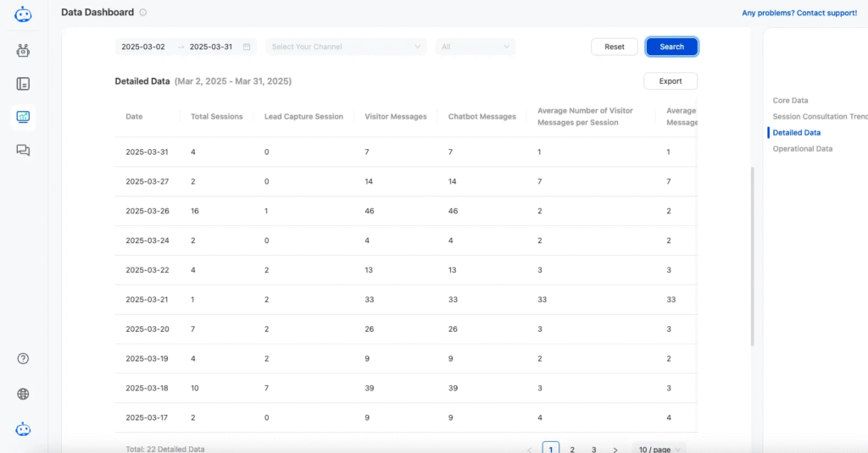The image size is (868, 453).
Task: Open the language globe icon
Action: click(23, 394)
